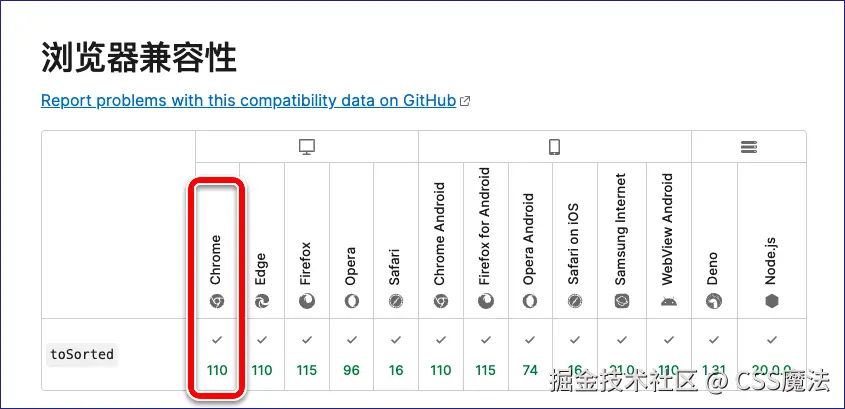Click the Edge browser icon
Viewport: 845px width, 409px height.
(x=262, y=301)
